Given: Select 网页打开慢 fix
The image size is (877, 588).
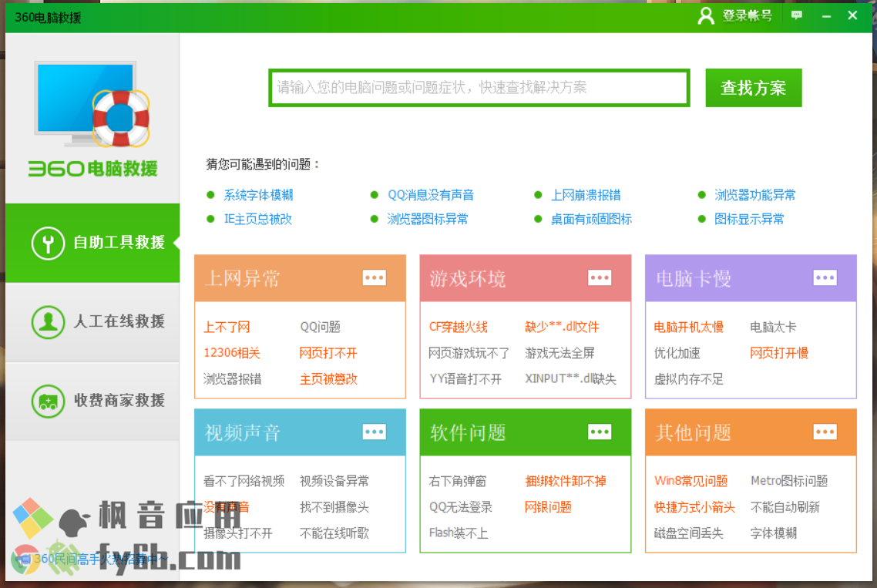Looking at the screenshot, I should tap(779, 353).
